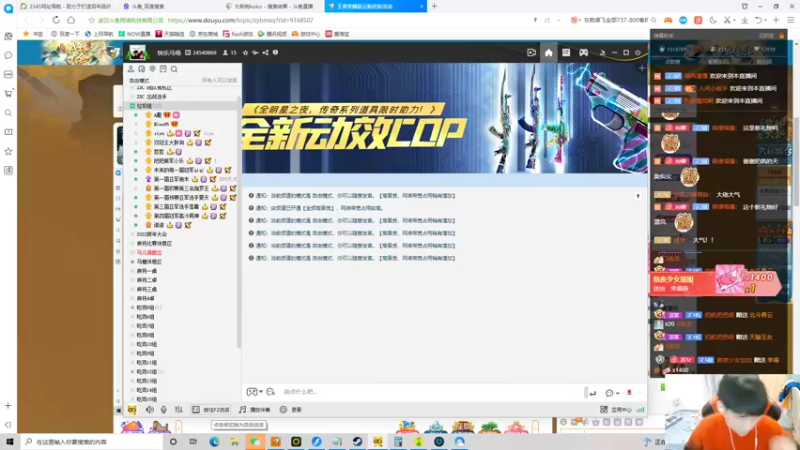Click the chat message input field
800x450 pixels.
[431, 392]
